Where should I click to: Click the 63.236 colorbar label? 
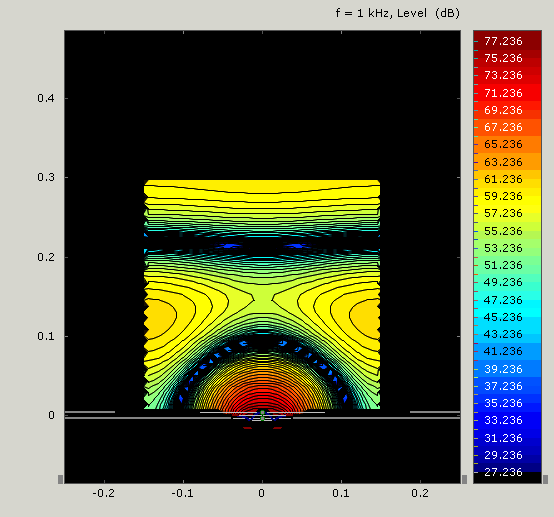click(x=503, y=162)
